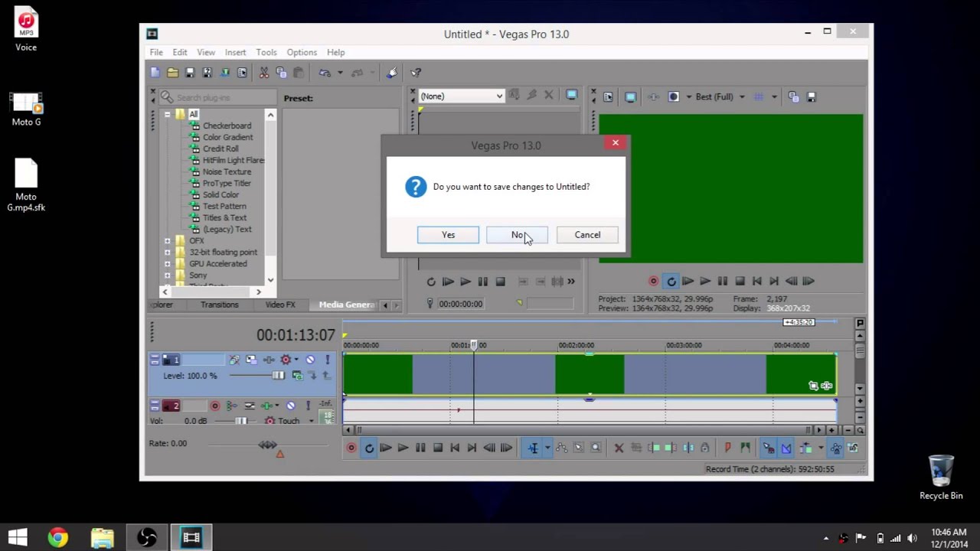980x551 pixels.
Task: Click the Split Screen View icon in preview
Action: tap(674, 96)
